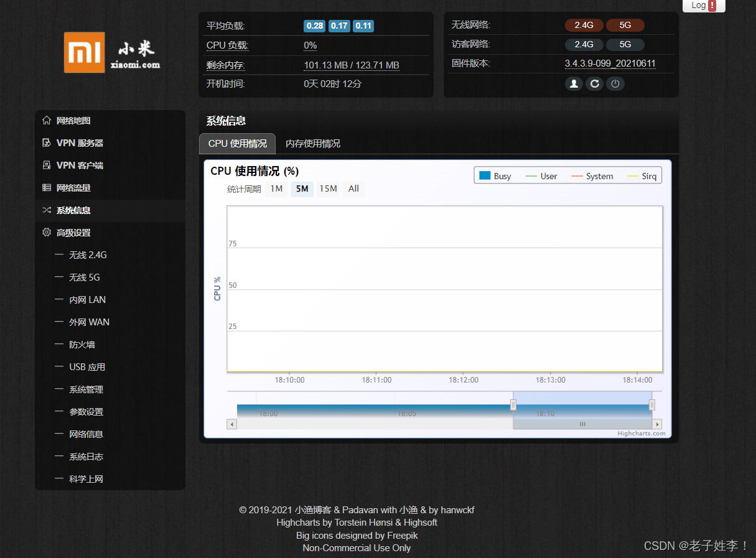Open the VPN 服务器 menu item
The height and width of the screenshot is (558, 756).
tap(110, 143)
